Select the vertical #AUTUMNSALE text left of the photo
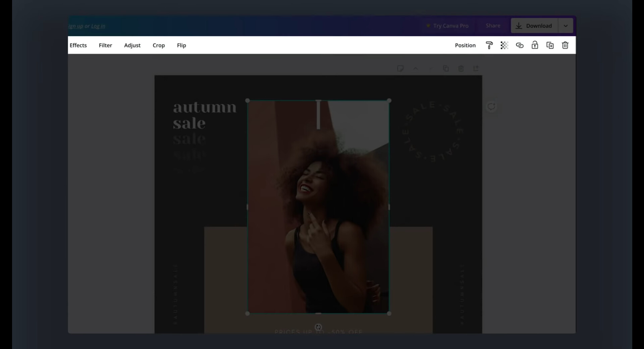The width and height of the screenshot is (644, 349). point(175,294)
